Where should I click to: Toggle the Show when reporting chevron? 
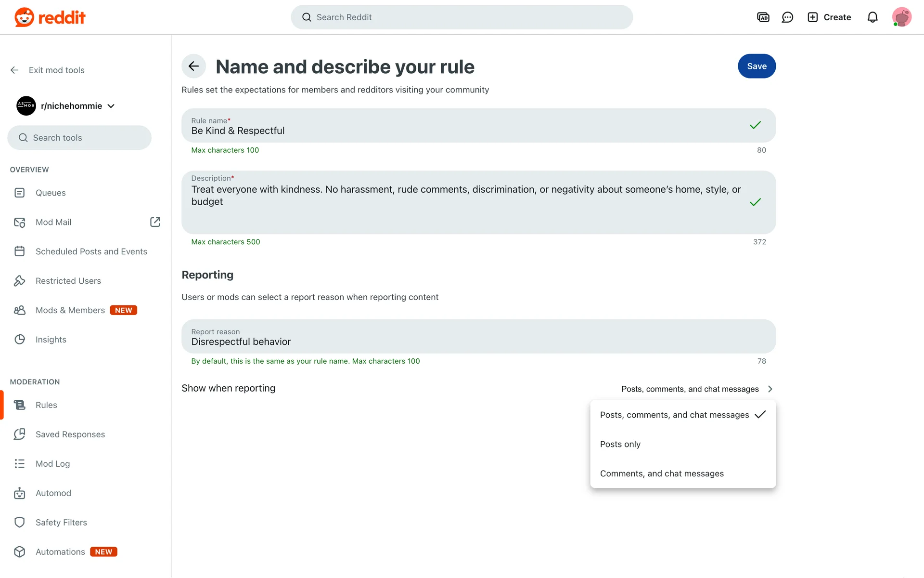click(770, 389)
